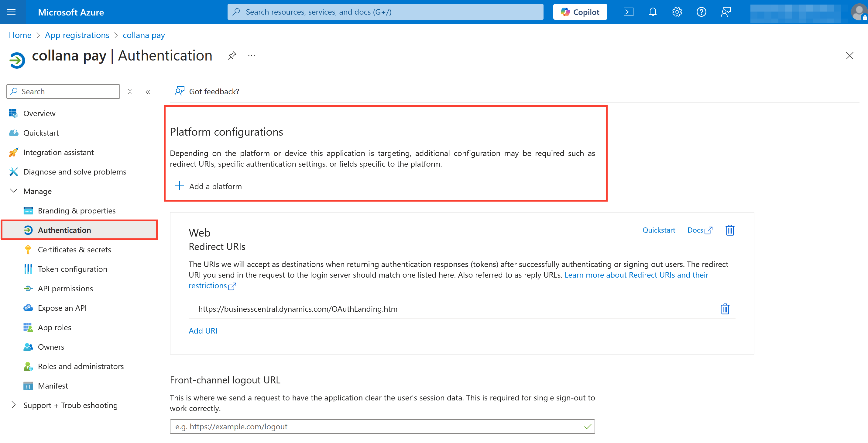Image resolution: width=868 pixels, height=443 pixels.
Task: Click the API permissions icon
Action: (28, 289)
